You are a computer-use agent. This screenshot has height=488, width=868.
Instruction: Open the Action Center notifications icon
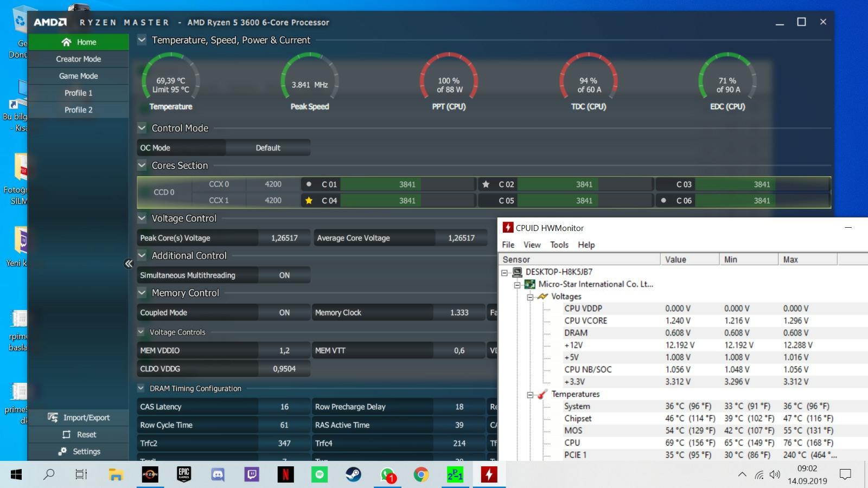tap(845, 475)
